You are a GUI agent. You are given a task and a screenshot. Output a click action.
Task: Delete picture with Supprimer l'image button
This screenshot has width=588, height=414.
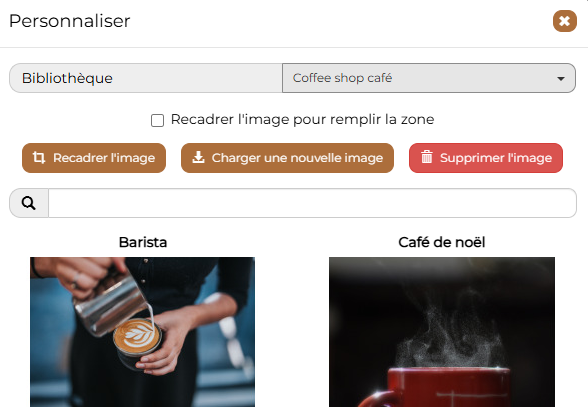(486, 158)
